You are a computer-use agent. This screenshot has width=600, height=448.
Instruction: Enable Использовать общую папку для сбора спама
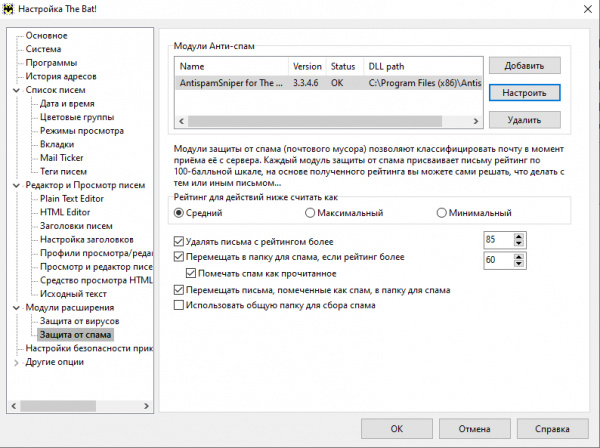pos(179,305)
